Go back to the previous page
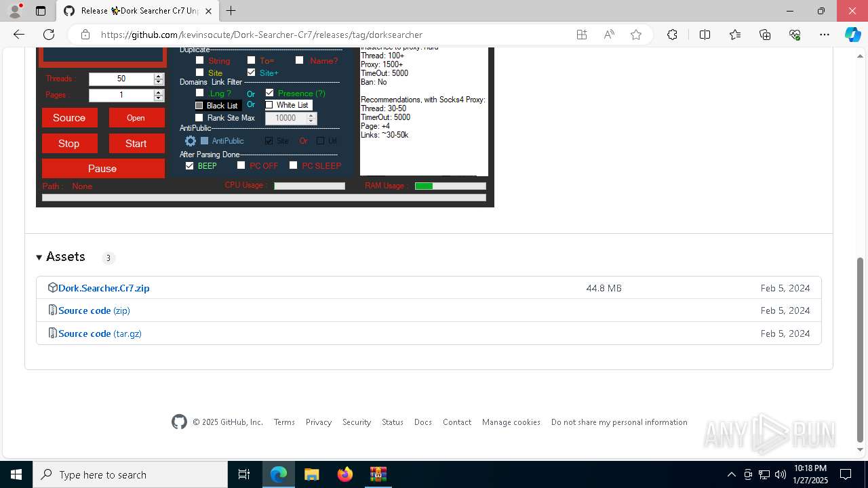Screen dimensions: 868x488 tap(19, 35)
